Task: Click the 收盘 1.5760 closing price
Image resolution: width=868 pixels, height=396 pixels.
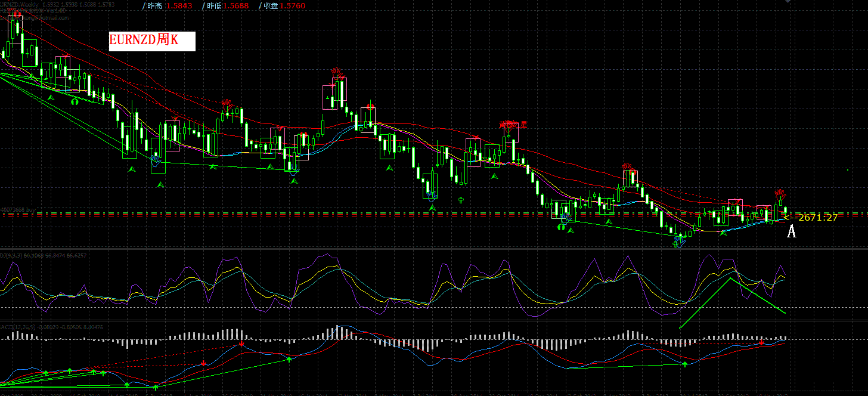Action: point(283,6)
